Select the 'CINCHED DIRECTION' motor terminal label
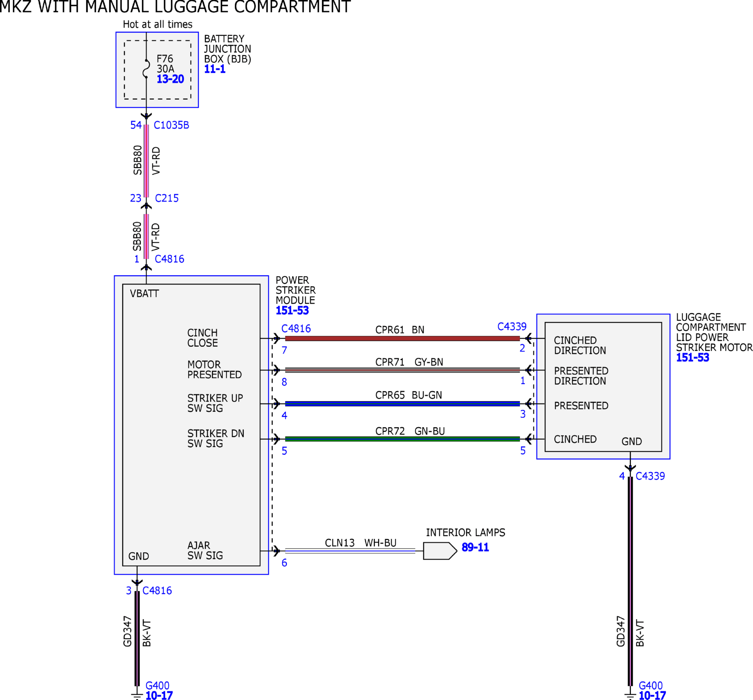This screenshot has height=700, width=753. (x=580, y=345)
